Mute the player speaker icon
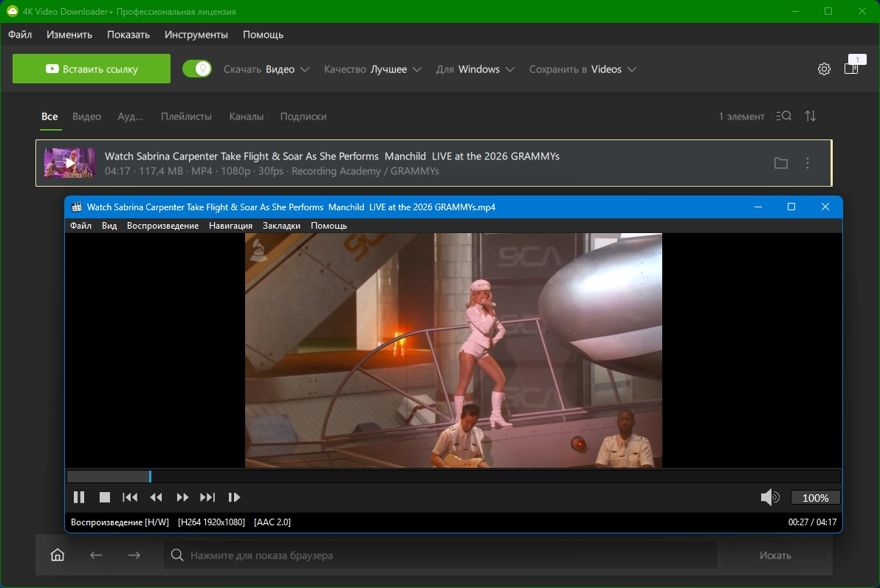880x588 pixels. click(770, 497)
